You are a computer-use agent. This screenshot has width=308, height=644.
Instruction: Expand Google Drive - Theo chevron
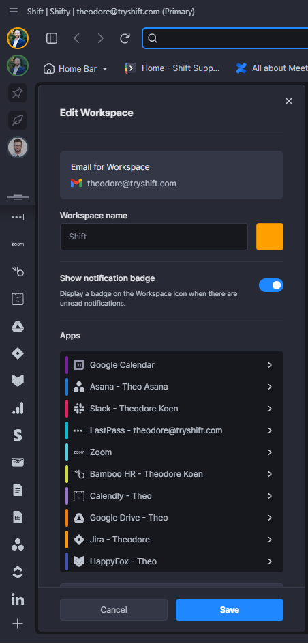pos(270,518)
